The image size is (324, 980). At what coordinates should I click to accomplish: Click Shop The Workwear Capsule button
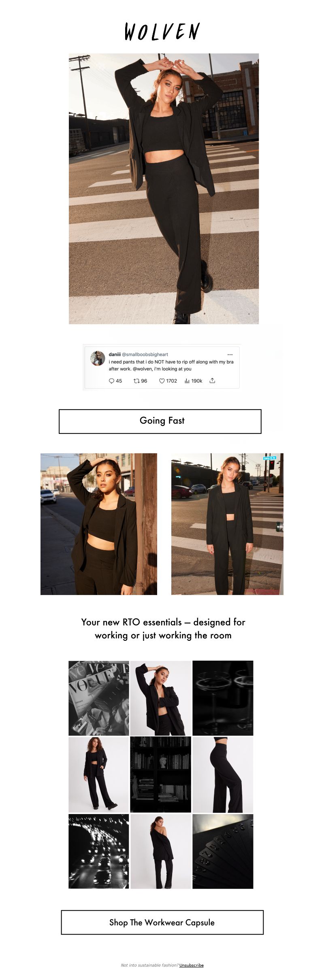[x=162, y=923]
